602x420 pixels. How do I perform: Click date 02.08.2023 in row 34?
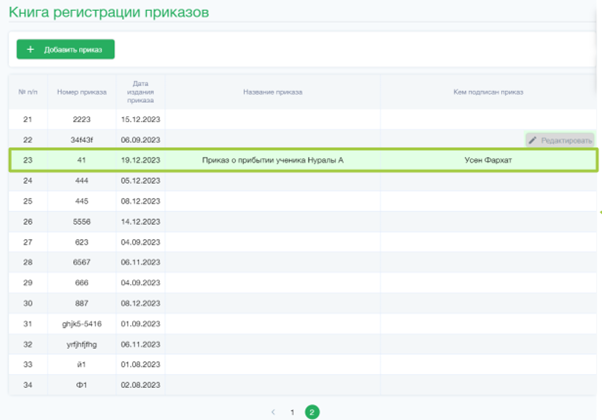click(x=141, y=385)
